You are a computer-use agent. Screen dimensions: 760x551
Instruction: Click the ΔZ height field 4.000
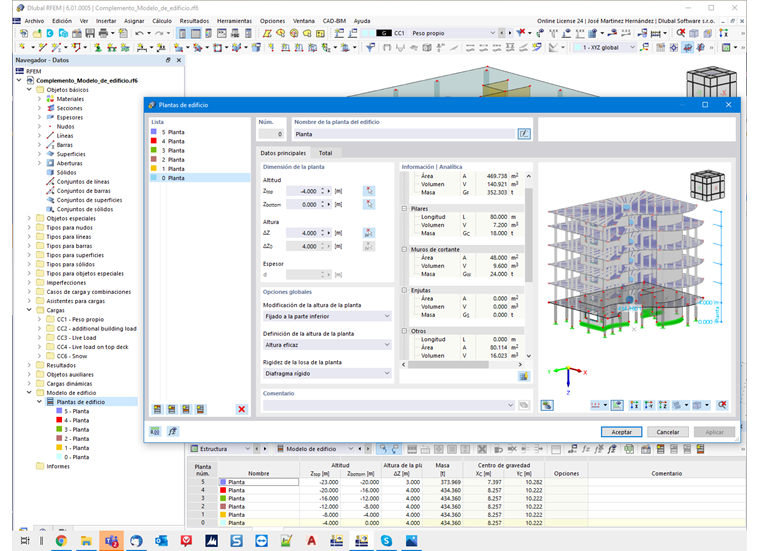[302, 233]
